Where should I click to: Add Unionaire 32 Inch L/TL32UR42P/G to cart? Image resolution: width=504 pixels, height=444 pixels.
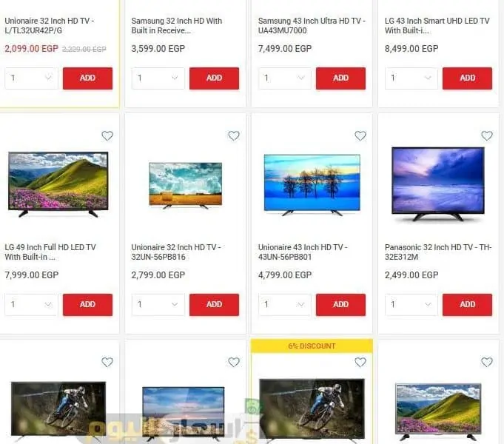[x=88, y=78]
